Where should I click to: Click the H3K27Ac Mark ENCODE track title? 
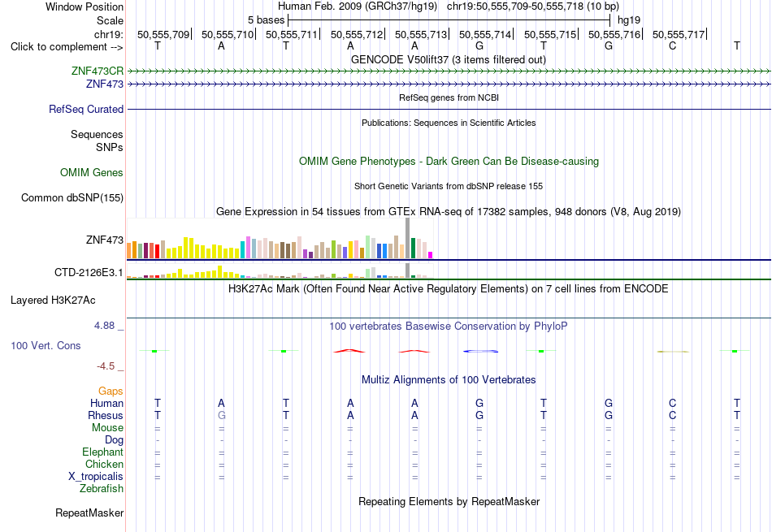pos(448,288)
